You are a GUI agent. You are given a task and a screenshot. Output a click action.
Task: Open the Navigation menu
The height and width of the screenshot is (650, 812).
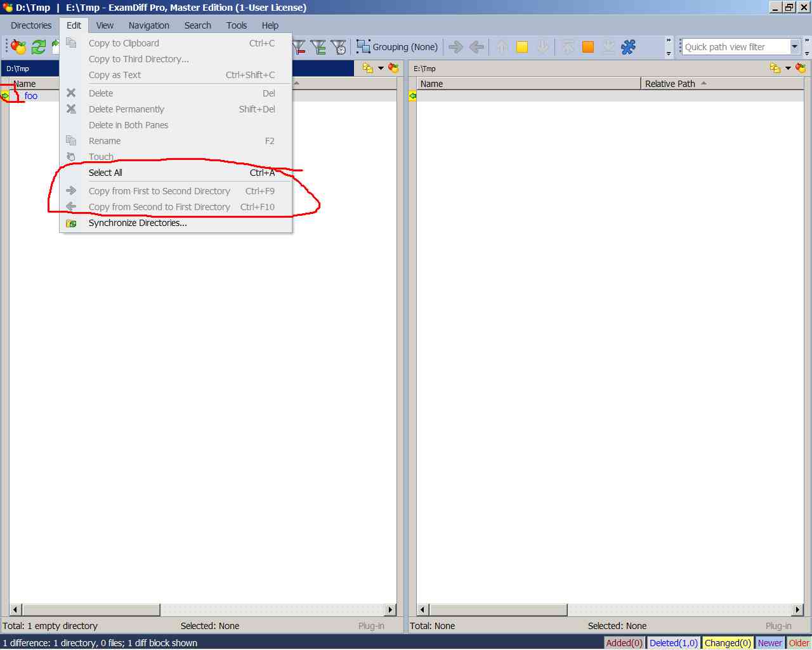(148, 25)
